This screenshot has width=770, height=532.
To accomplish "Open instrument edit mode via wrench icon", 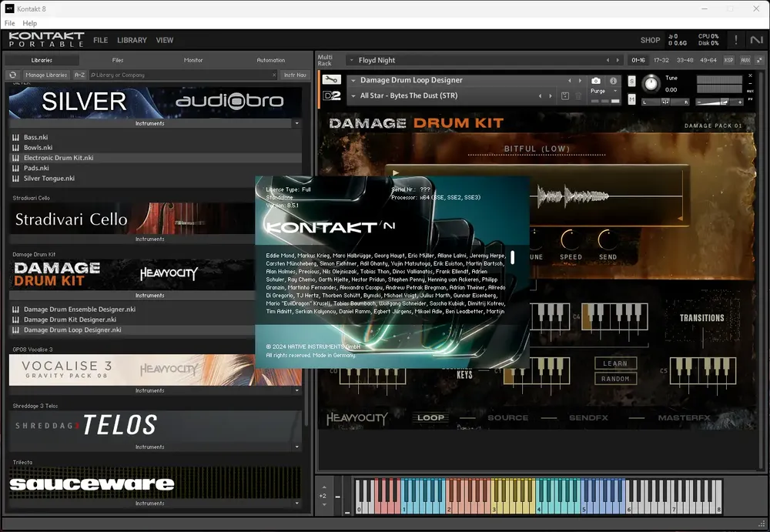I will tap(331, 79).
